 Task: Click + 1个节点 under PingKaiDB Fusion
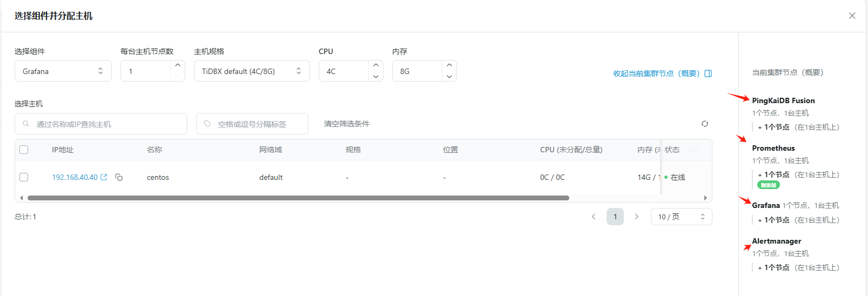coord(773,127)
